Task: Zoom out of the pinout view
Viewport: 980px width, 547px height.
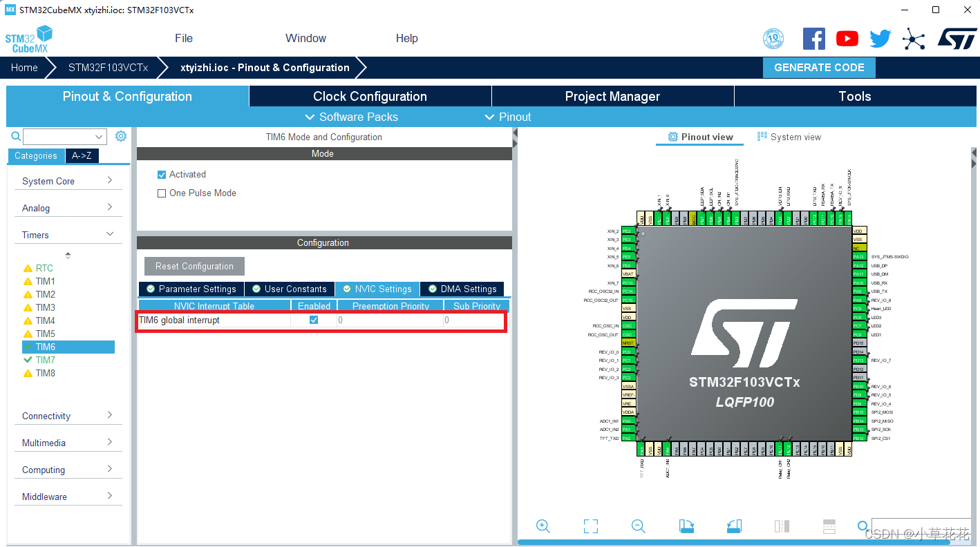Action: pos(639,526)
